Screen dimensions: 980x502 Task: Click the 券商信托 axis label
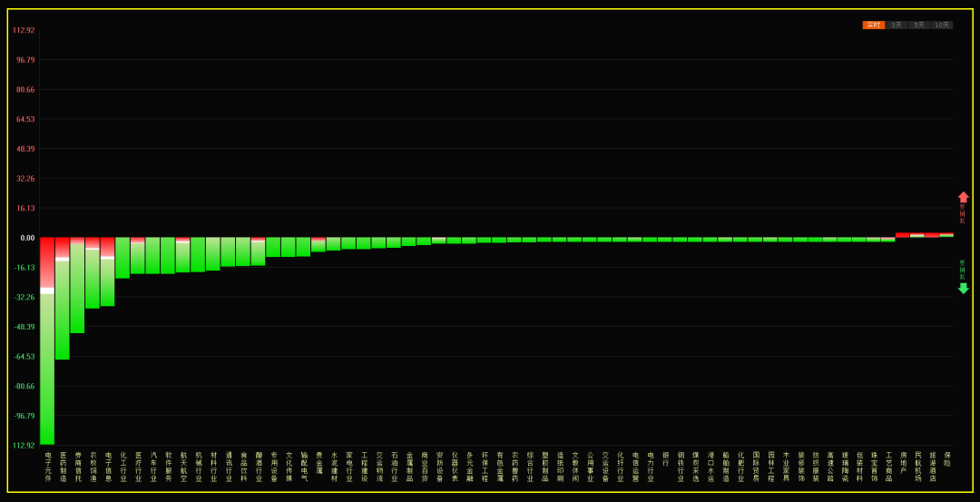77,468
